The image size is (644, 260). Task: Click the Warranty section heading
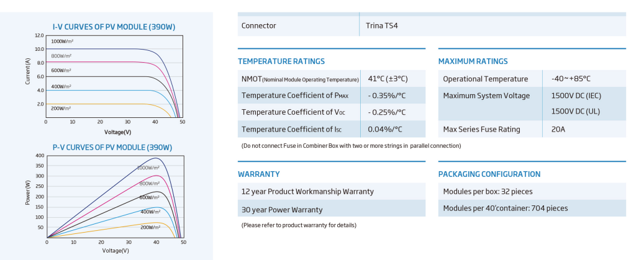click(x=259, y=174)
